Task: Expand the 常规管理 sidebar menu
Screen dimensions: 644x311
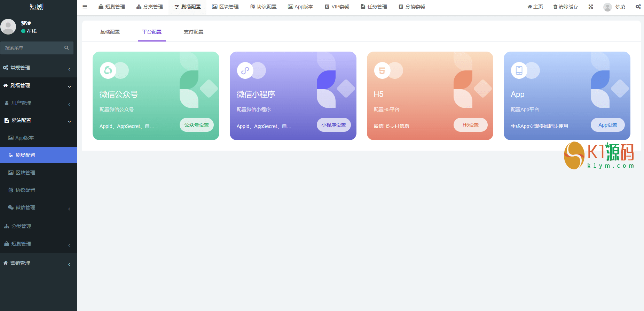Action: [x=38, y=68]
